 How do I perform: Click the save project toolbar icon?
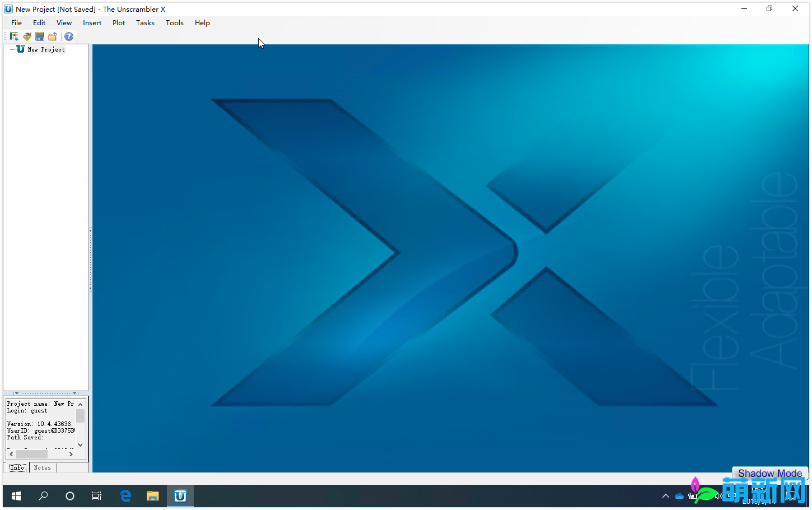click(x=40, y=36)
